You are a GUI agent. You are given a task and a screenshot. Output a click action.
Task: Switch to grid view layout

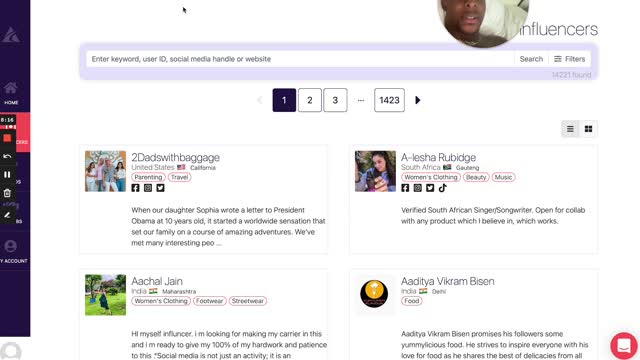(x=588, y=129)
